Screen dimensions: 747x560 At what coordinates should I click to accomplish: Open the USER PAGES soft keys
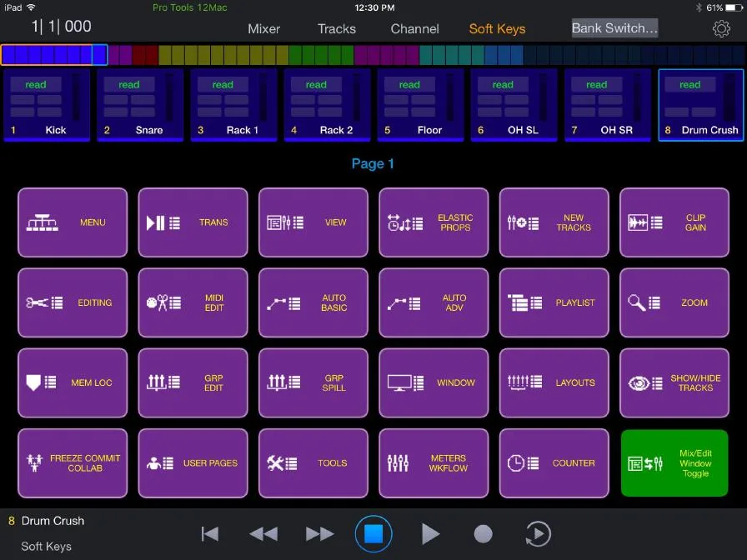(x=193, y=463)
